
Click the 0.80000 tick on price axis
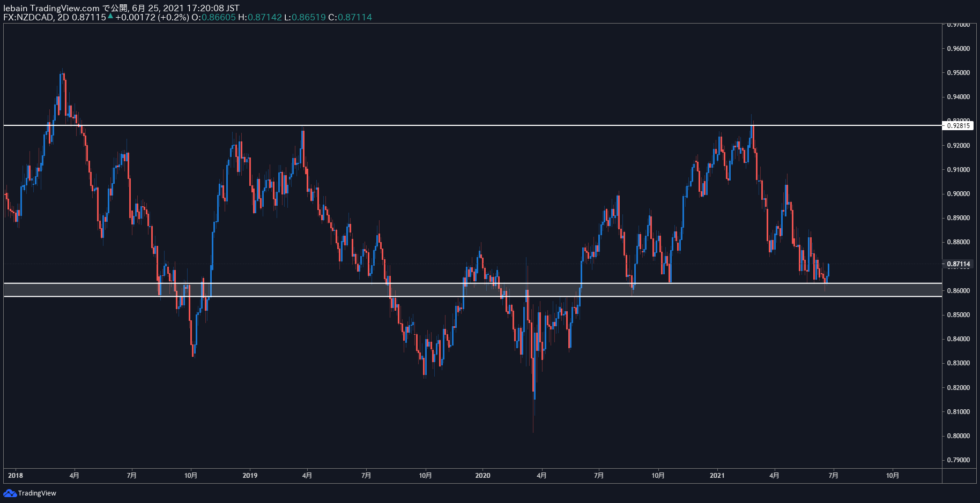coord(958,436)
